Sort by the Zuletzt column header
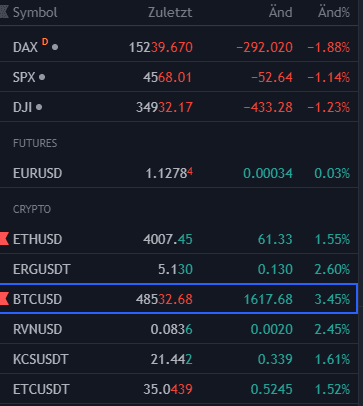 170,13
